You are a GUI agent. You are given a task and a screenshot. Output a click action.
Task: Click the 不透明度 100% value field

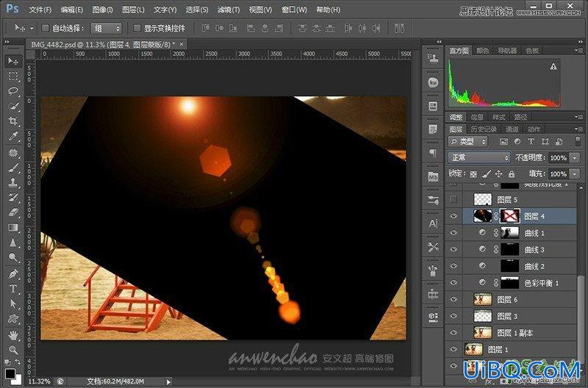pos(559,158)
